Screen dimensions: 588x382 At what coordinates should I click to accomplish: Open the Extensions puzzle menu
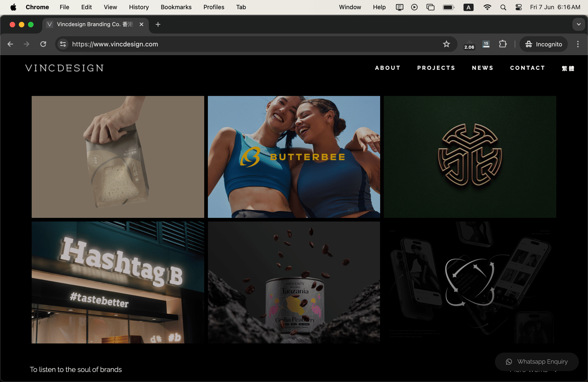(503, 44)
